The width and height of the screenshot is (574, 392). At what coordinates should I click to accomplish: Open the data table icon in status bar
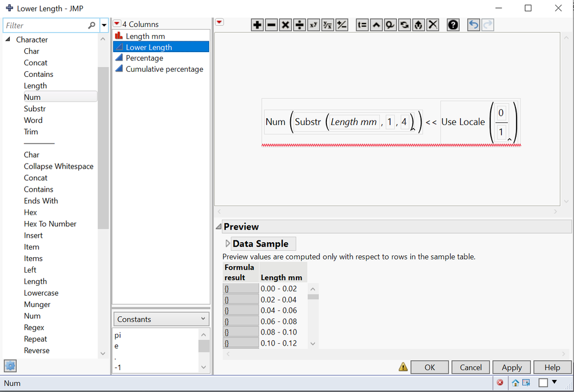click(526, 382)
